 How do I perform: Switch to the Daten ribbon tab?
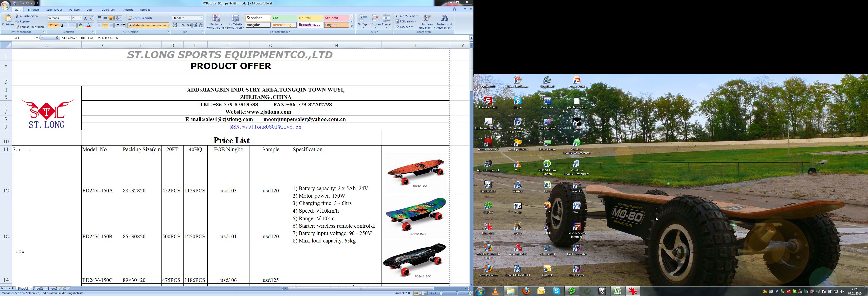pos(90,10)
